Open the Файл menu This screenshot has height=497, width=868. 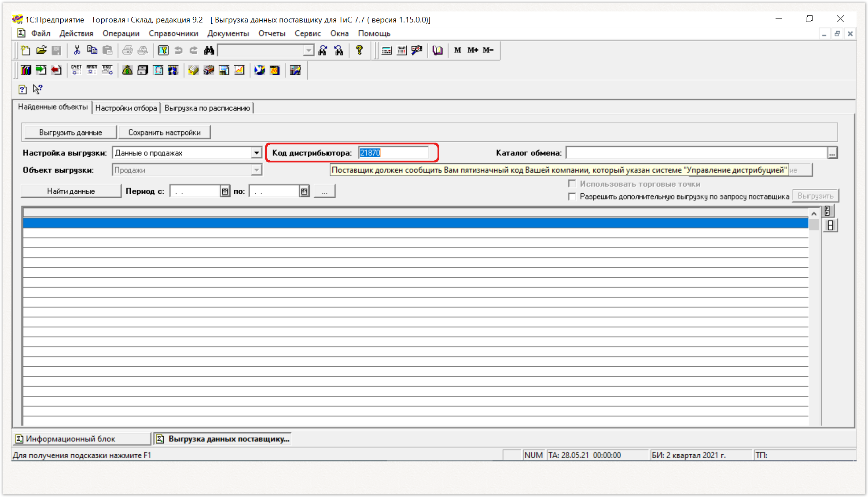tap(40, 33)
